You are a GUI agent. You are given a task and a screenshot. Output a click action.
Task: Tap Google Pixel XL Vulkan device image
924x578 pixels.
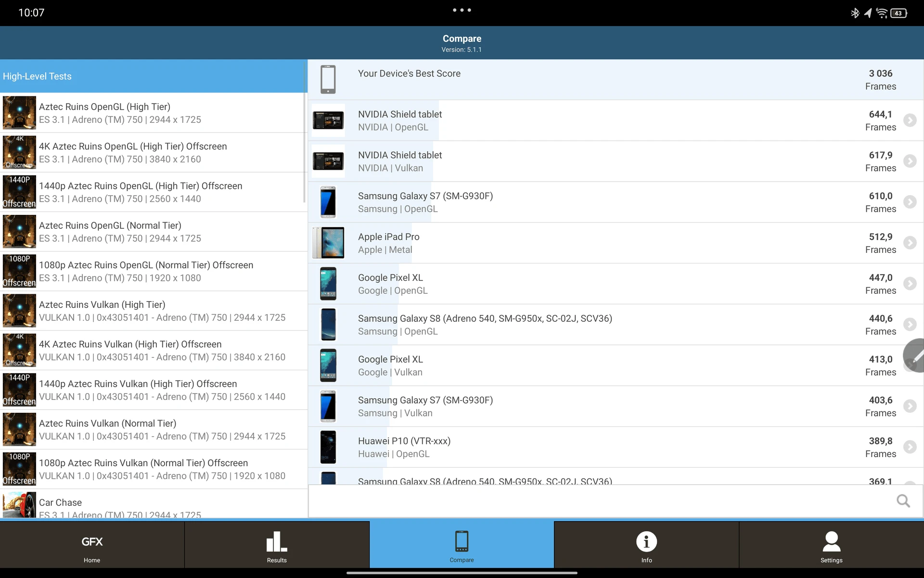328,366
